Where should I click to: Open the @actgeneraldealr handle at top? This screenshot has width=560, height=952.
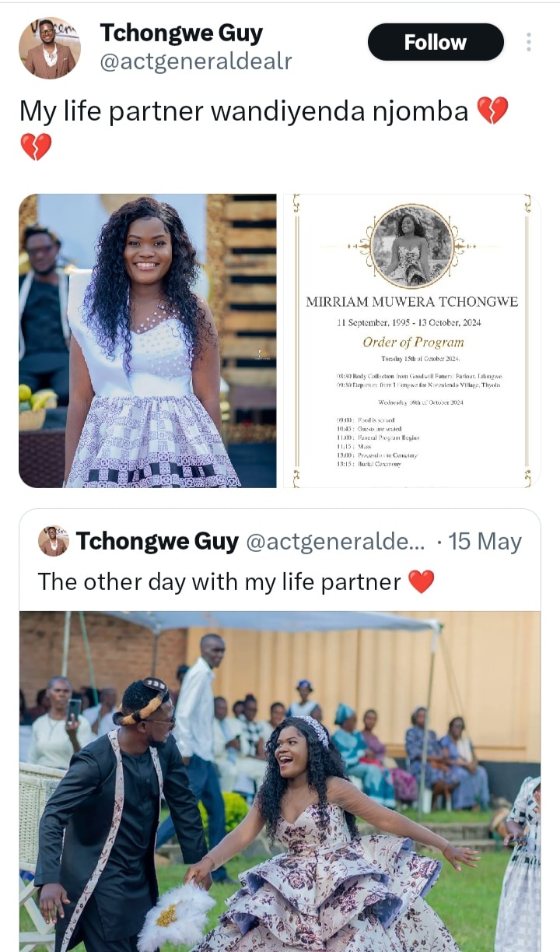tap(196, 62)
